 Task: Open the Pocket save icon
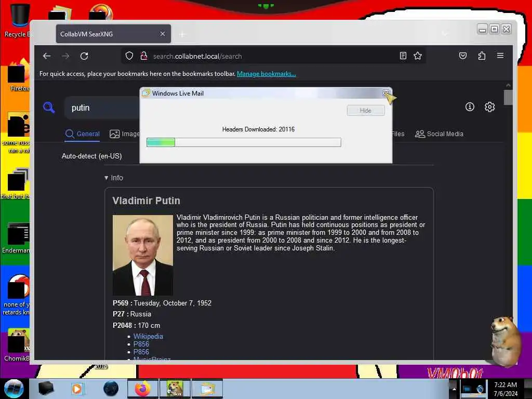tap(463, 56)
